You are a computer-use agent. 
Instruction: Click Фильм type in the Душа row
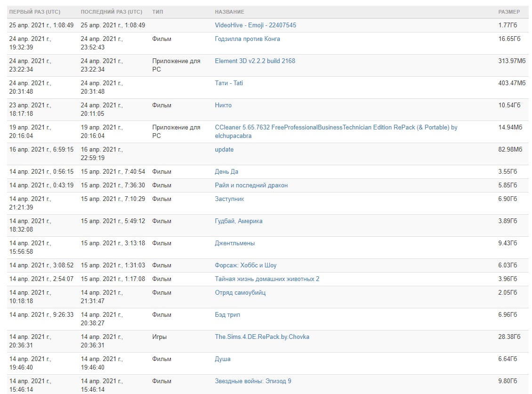tap(161, 359)
